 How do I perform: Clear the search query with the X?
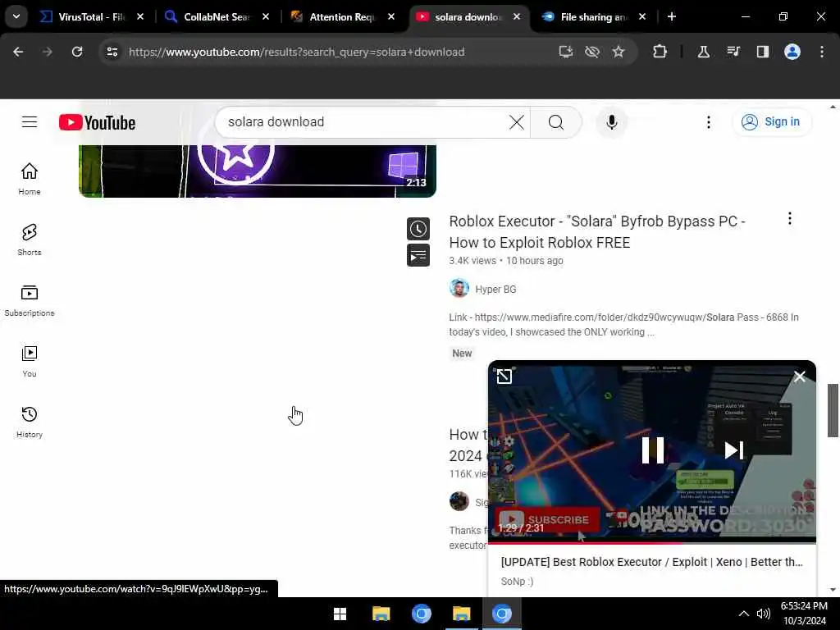coord(517,122)
